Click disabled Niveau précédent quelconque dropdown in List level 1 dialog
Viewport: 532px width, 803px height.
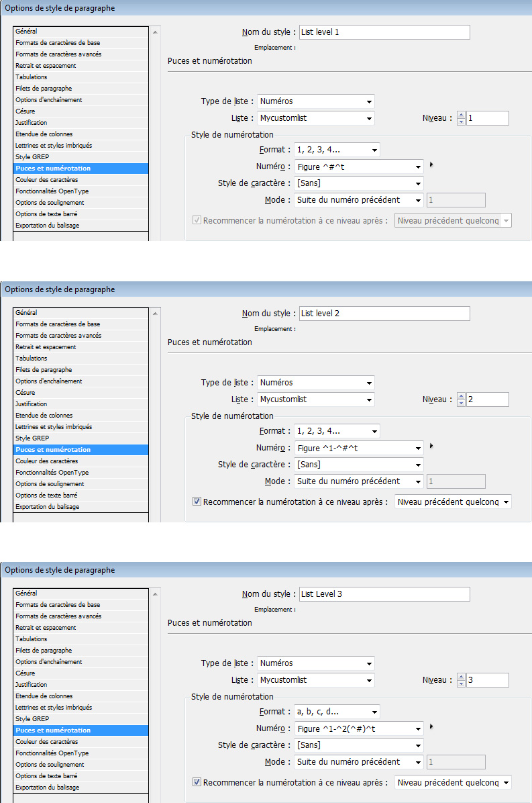453,221
